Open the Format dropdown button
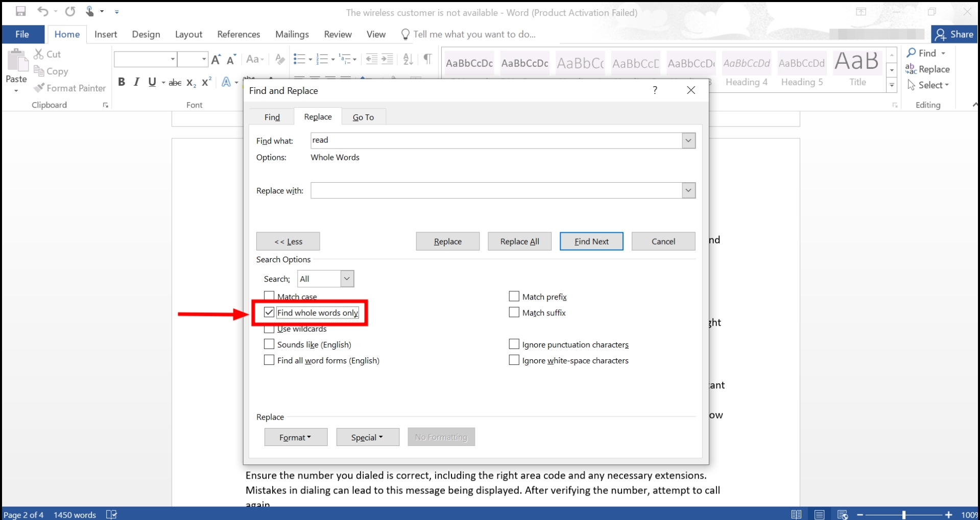 296,437
